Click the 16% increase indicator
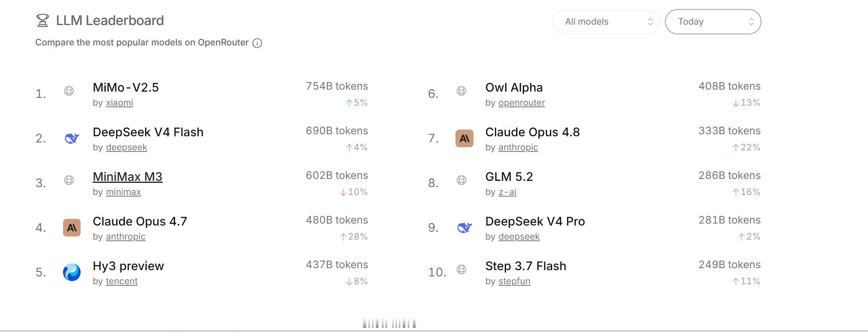The image size is (868, 332). pyautogui.click(x=746, y=192)
